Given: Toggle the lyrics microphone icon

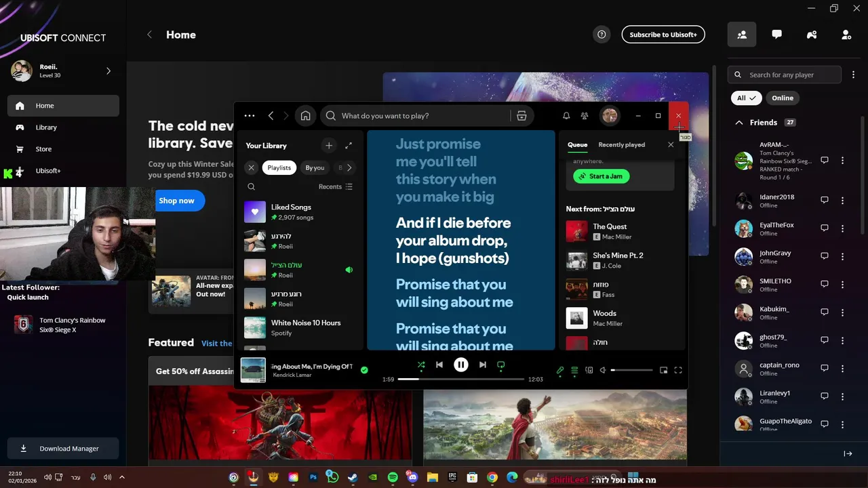Looking at the screenshot, I should click(560, 370).
